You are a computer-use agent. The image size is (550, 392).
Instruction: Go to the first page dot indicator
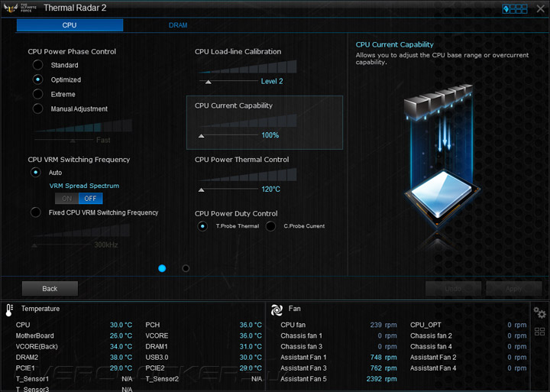click(162, 268)
